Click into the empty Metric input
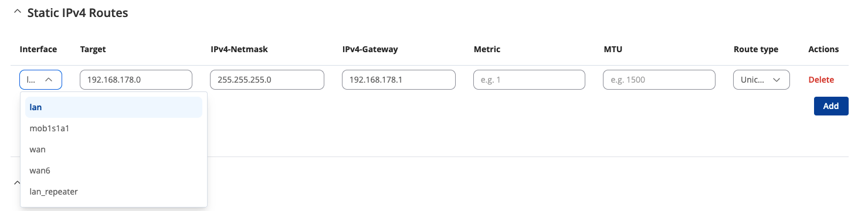The image size is (868, 211). (529, 80)
